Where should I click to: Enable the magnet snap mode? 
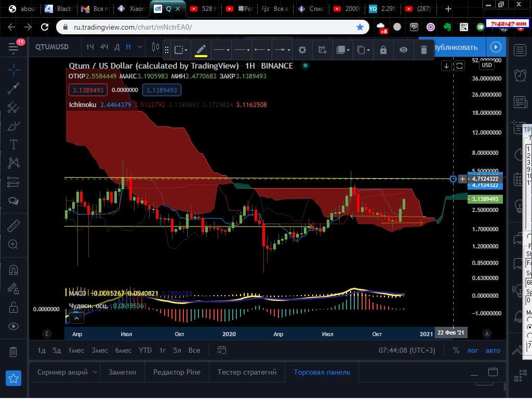coord(14,270)
